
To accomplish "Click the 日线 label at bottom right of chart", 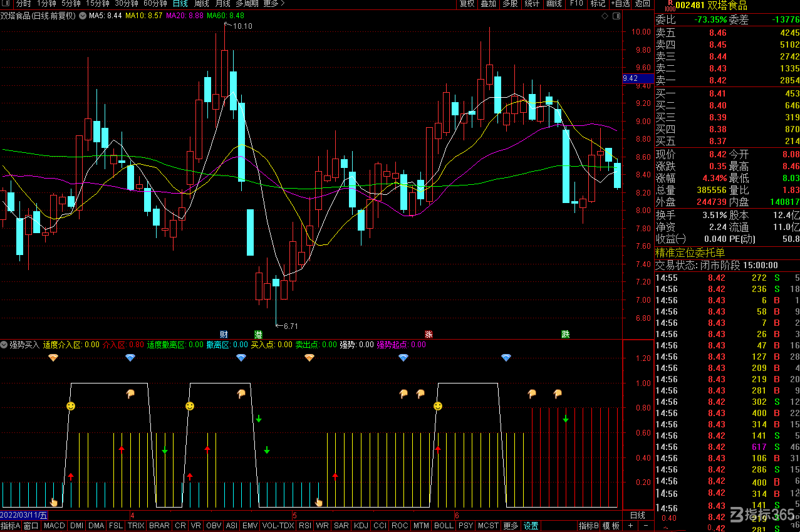I will 638,515.
